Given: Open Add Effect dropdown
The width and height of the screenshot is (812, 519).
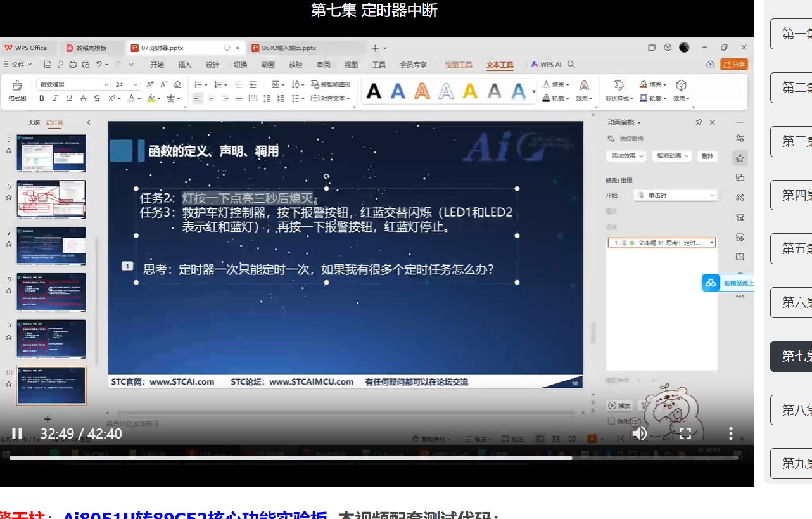Looking at the screenshot, I should [626, 156].
